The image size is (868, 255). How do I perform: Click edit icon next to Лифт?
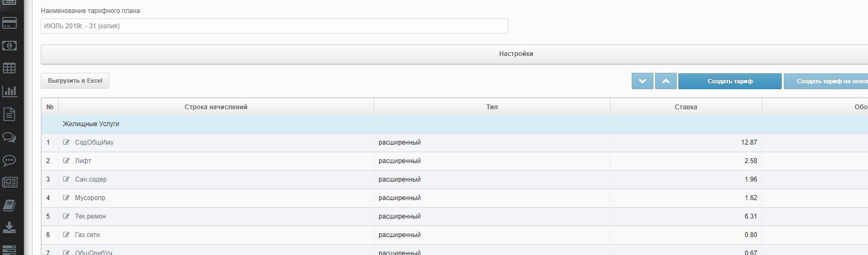(66, 161)
